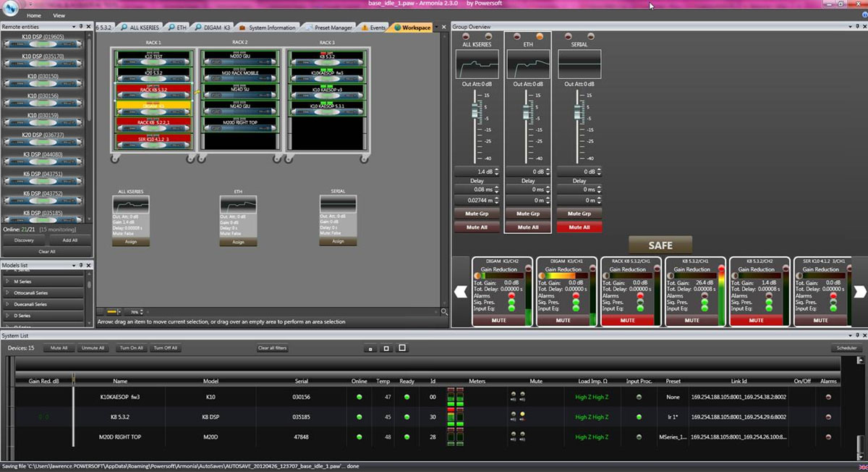Click the ALL KSERIES output attenuation fader
This screenshot has height=472, width=868.
pos(476,110)
